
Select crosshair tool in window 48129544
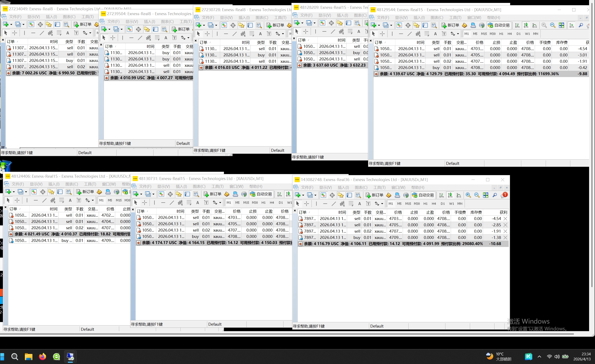tap(382, 34)
